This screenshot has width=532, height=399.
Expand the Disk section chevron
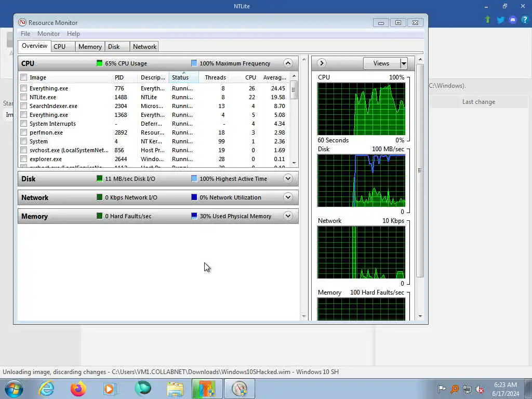tap(288, 179)
